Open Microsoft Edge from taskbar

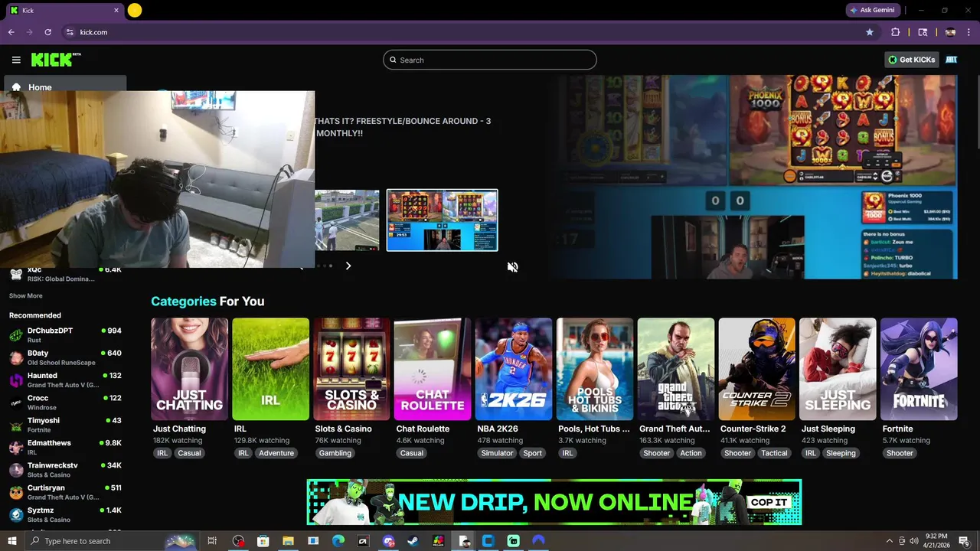coord(338,541)
